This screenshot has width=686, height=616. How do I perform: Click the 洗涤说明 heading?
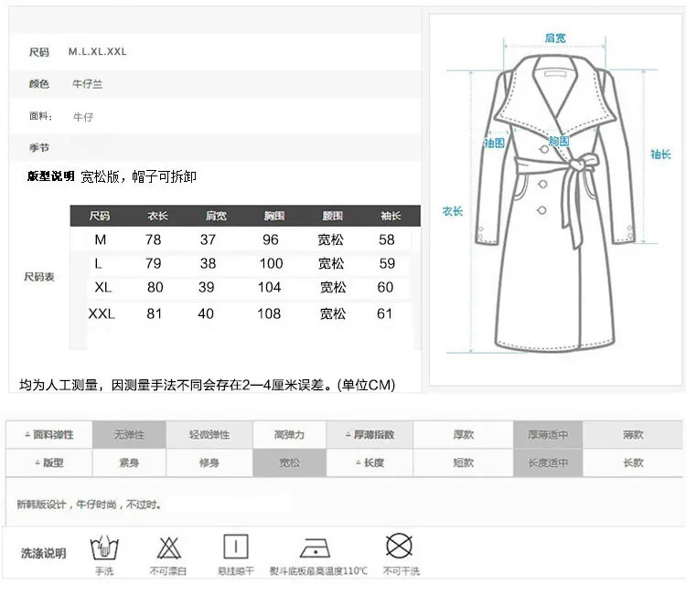(x=43, y=553)
